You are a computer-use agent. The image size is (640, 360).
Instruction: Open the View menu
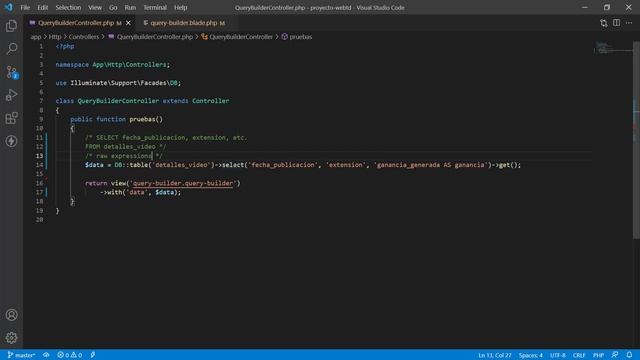[x=95, y=7]
